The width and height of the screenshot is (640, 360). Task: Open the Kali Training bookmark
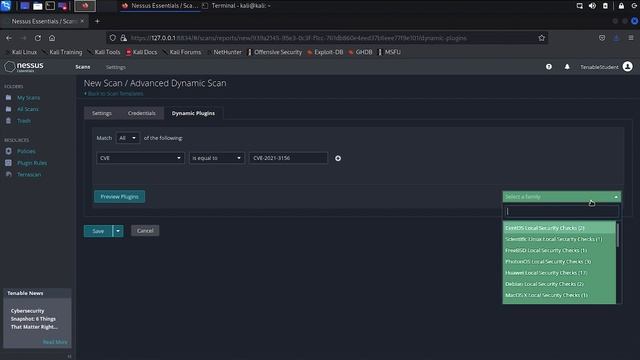62,52
